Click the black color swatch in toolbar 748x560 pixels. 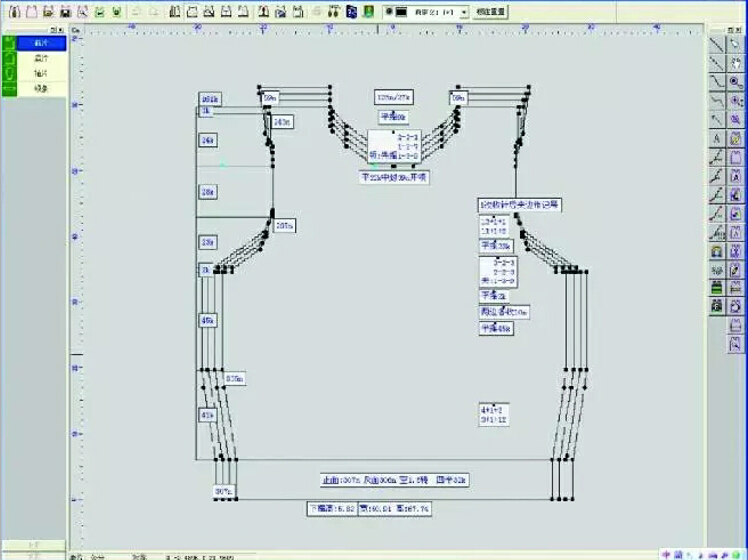pos(401,12)
